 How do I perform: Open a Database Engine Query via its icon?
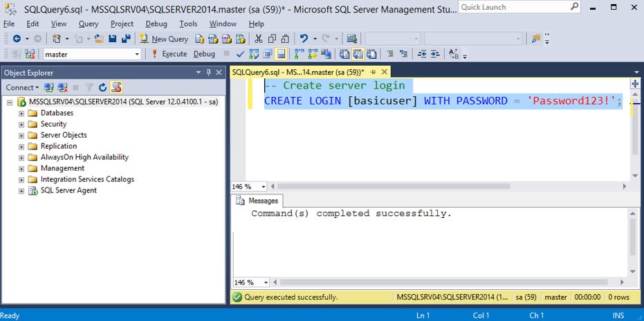pos(200,39)
